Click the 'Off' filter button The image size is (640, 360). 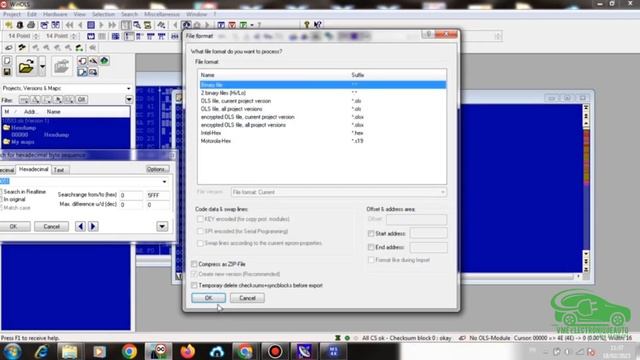click(x=82, y=100)
